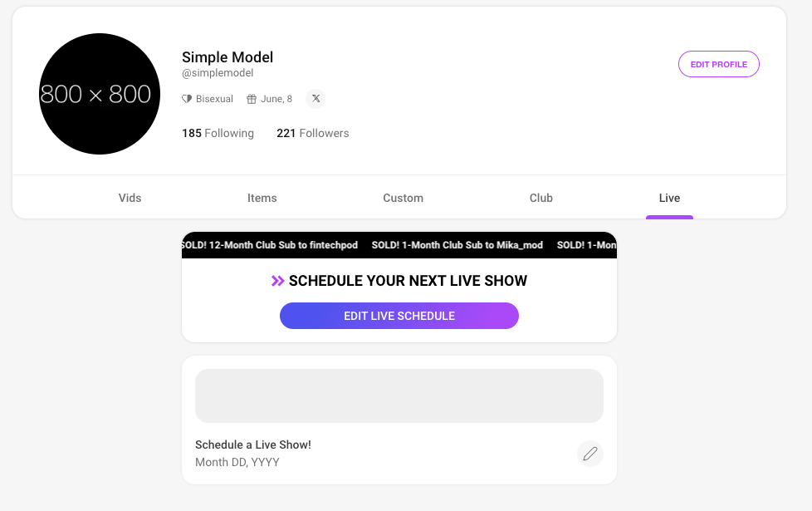Click the heart icon beside Bisexual

point(187,99)
